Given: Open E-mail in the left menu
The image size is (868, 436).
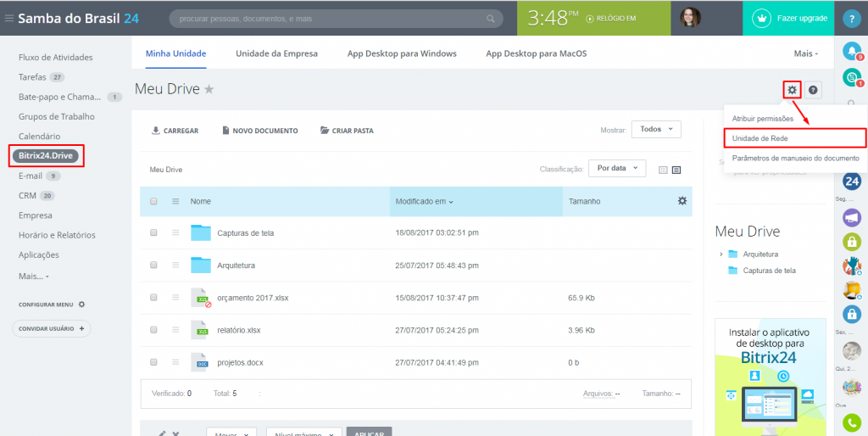Looking at the screenshot, I should click(x=31, y=176).
